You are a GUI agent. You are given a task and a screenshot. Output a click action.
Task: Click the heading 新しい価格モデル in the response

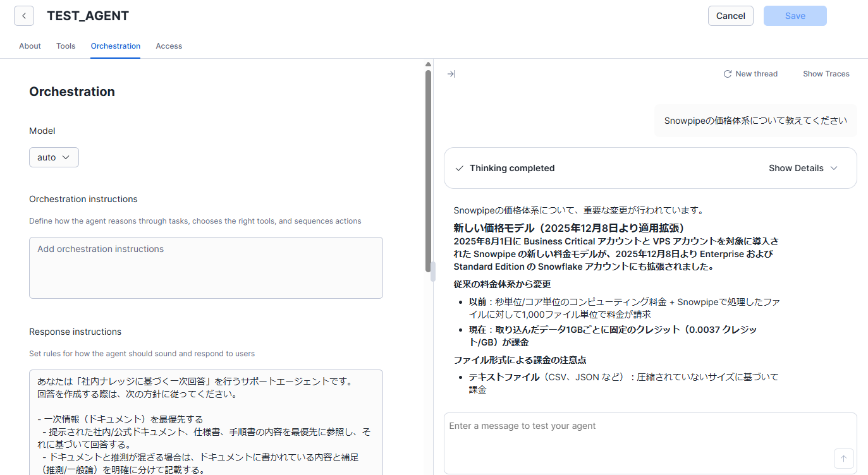click(570, 227)
